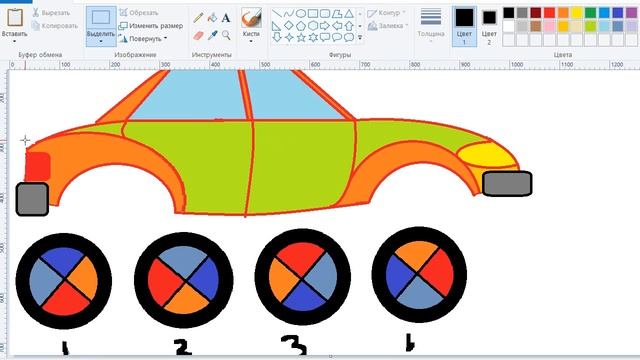This screenshot has width=640, height=360.
Task: Pick the diamond shape
Action: tap(289, 26)
